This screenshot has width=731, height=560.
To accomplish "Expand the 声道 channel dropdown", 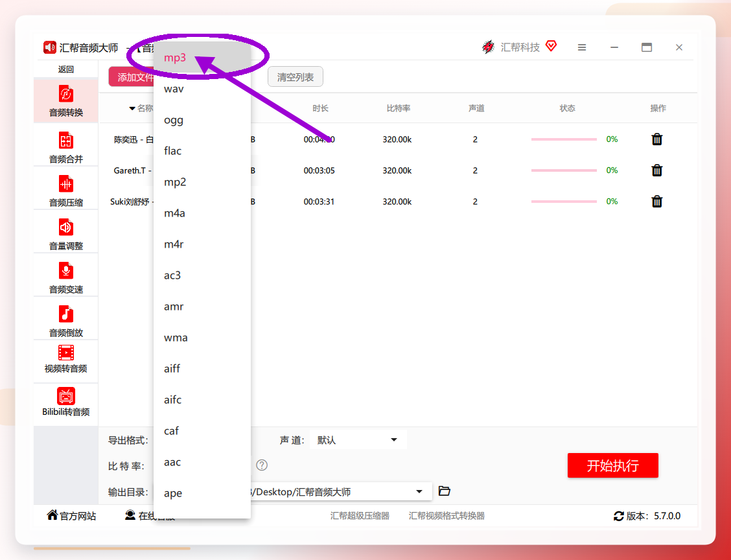I will (x=358, y=439).
